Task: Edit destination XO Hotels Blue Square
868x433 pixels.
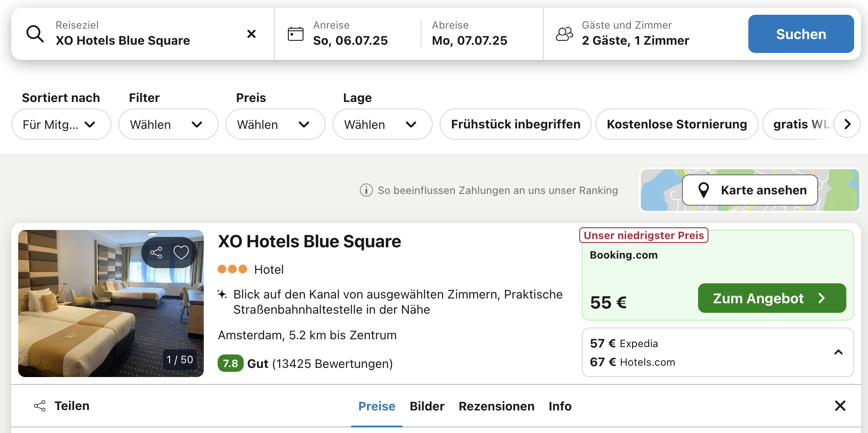Action: pyautogui.click(x=123, y=40)
